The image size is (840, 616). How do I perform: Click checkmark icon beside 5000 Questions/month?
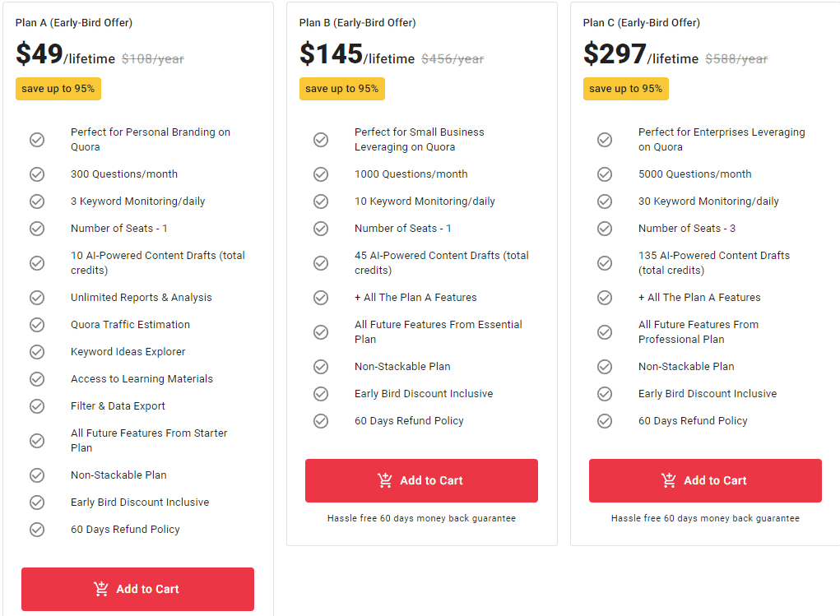(605, 174)
